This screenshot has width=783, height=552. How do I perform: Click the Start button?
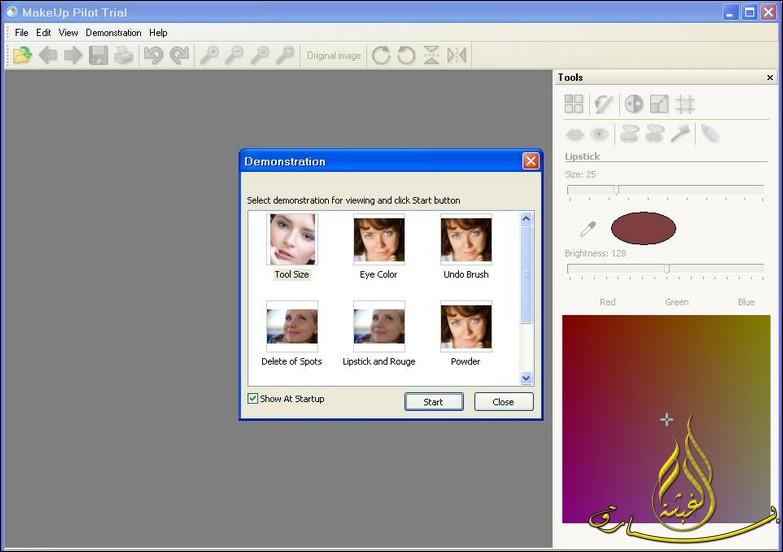pos(433,402)
